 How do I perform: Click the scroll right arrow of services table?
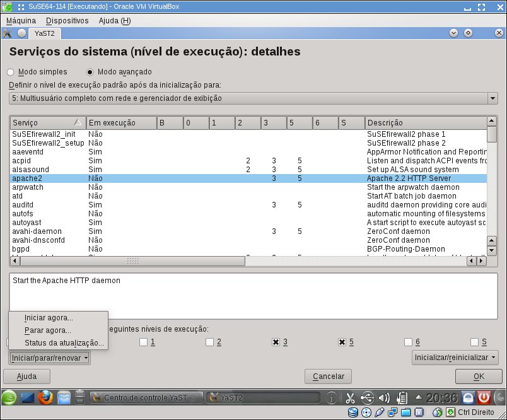coord(482,260)
